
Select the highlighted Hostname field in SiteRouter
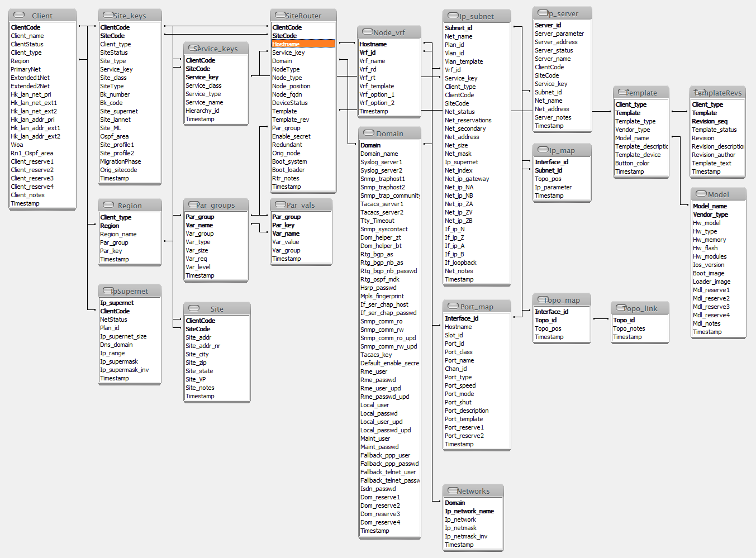coord(303,44)
